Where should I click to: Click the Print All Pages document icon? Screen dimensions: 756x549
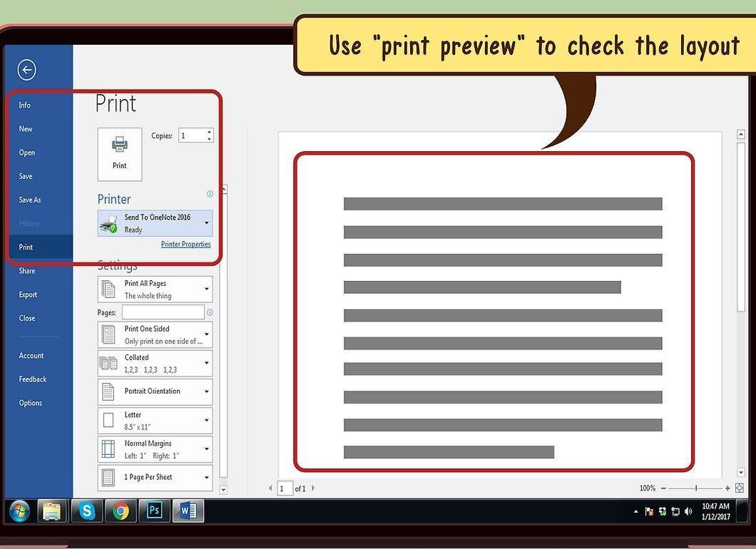pyautogui.click(x=108, y=289)
